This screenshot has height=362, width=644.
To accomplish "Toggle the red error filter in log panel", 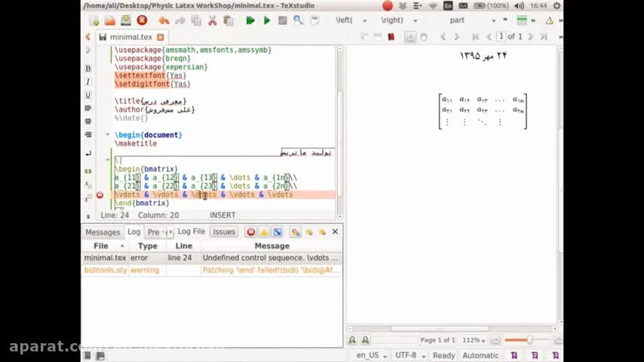I will pyautogui.click(x=251, y=232).
